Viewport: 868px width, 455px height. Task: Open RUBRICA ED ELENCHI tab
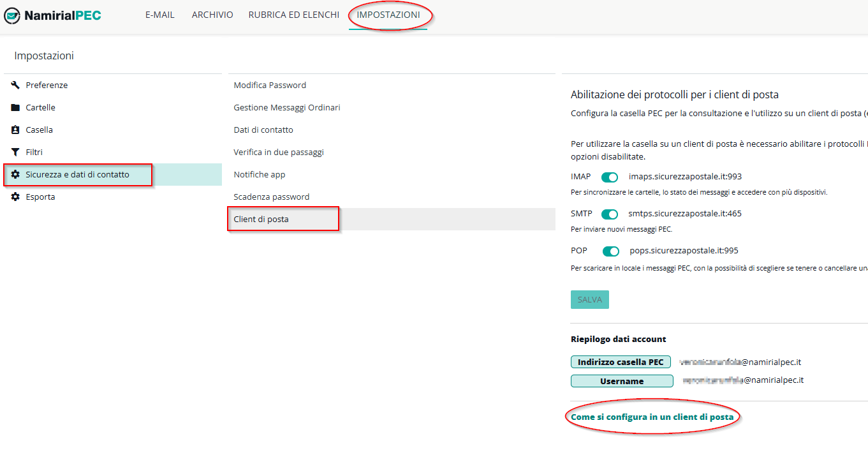coord(294,15)
